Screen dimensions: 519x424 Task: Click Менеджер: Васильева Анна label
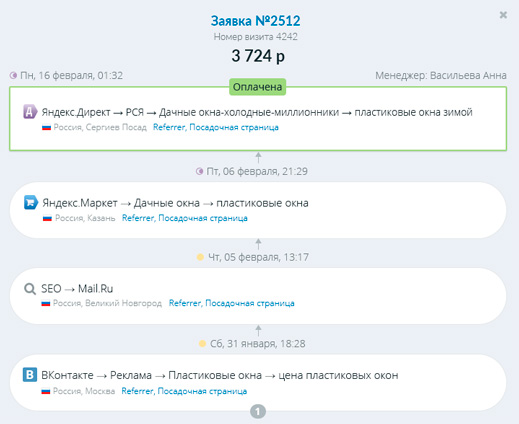(441, 75)
